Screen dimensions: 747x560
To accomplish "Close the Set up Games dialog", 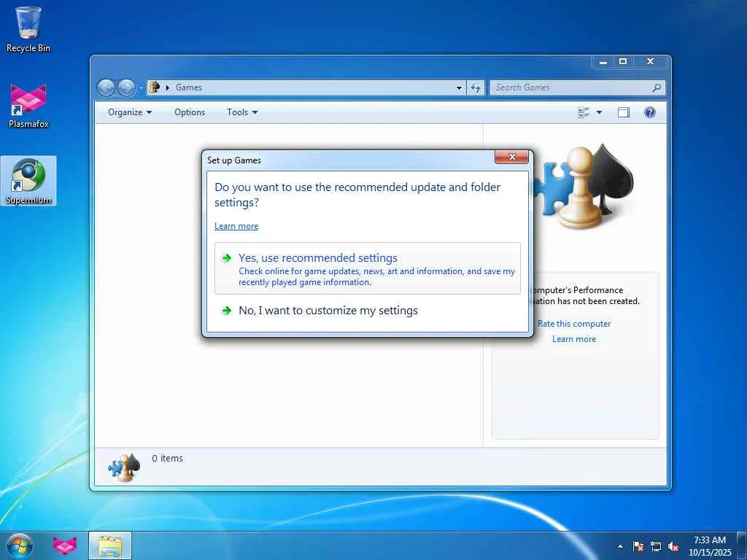I will 511,157.
